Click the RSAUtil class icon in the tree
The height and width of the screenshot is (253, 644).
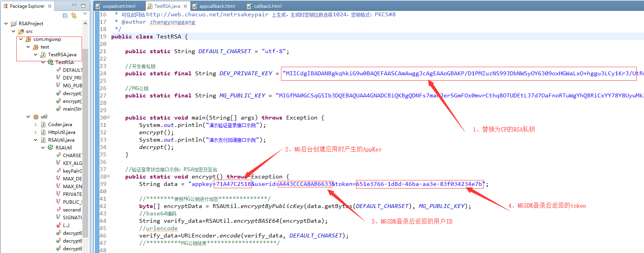click(x=51, y=148)
